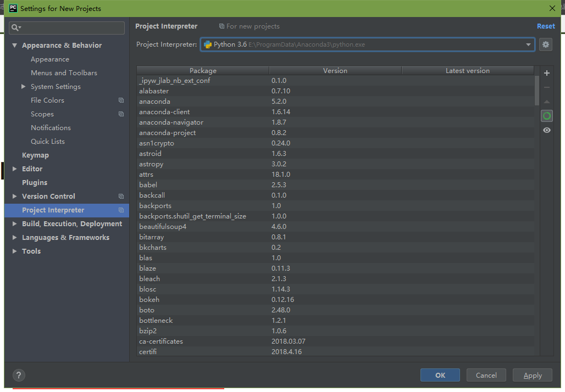Viewport: 565px width, 392px height.
Task: Select the babel package row
Action: 335,185
